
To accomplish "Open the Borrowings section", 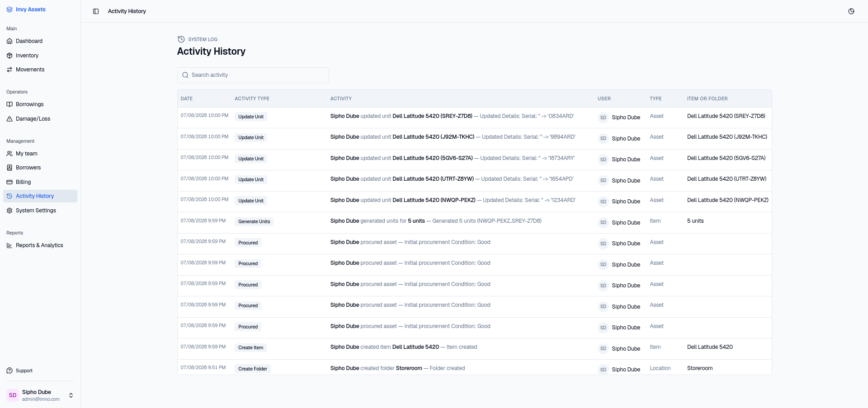I will 40,104.
